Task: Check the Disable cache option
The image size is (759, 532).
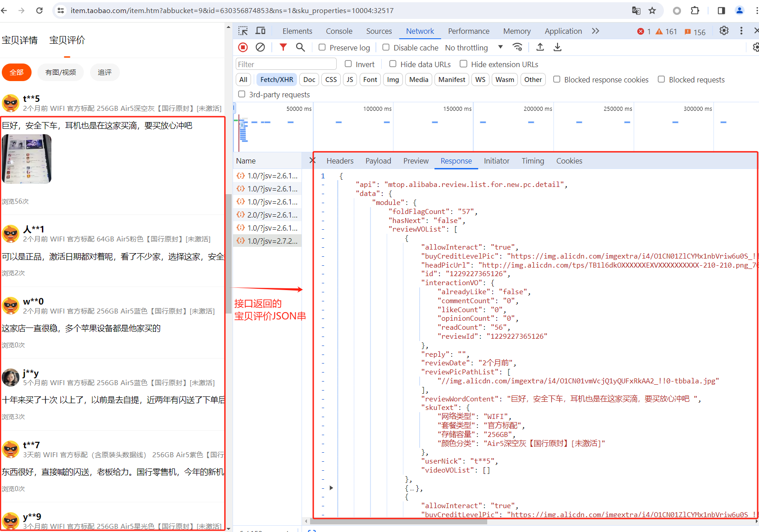Action: [x=386, y=47]
